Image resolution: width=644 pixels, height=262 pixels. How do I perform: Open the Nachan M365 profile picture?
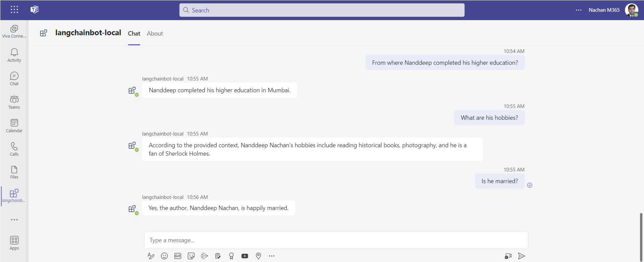631,10
